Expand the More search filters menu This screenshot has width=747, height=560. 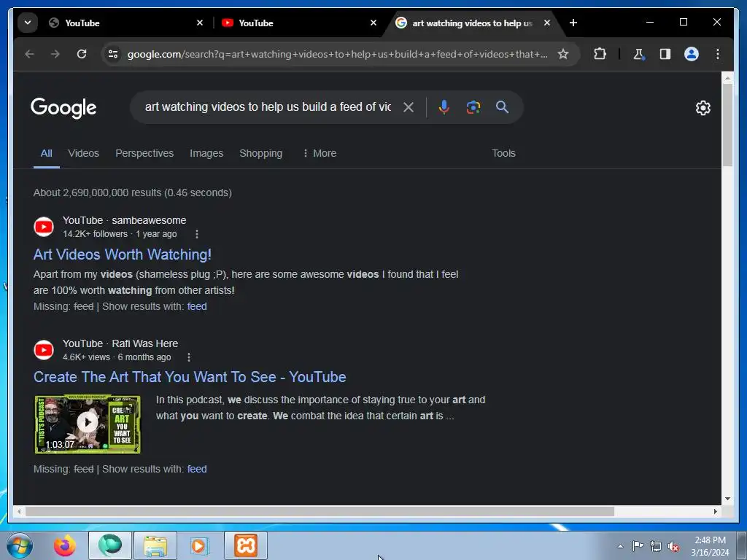(x=320, y=153)
